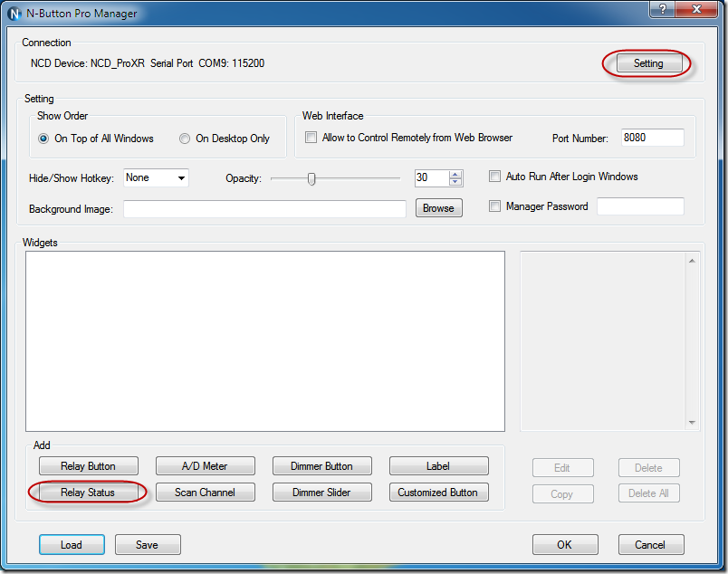Click the opacity value field showing 30
The image size is (728, 574).
(432, 177)
